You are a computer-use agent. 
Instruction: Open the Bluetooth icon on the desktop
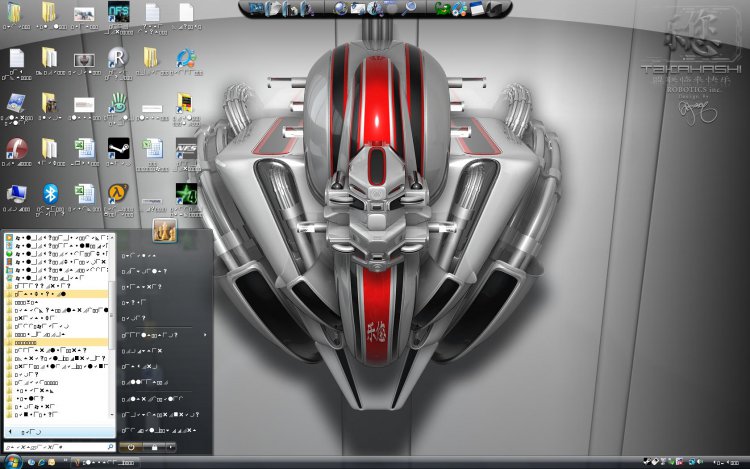pos(50,194)
